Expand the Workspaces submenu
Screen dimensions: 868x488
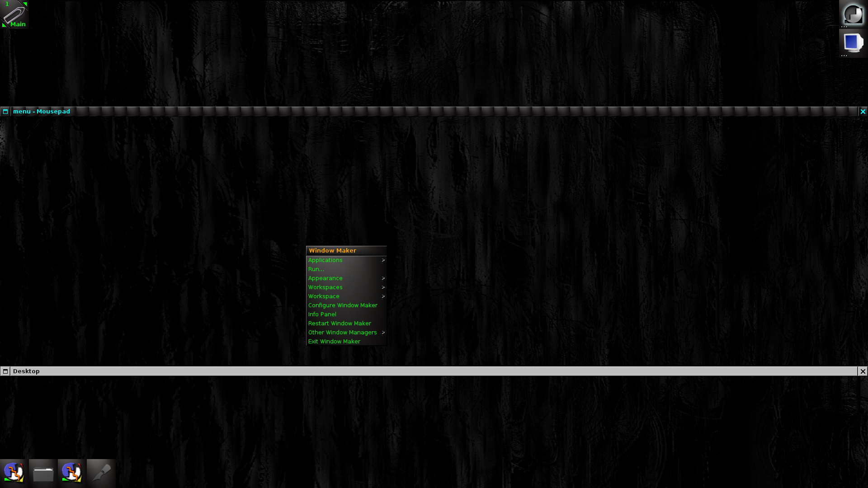[x=346, y=286]
